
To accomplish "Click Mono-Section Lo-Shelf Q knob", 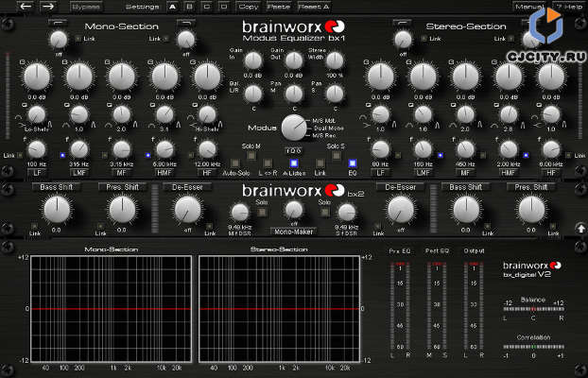I will (x=37, y=114).
